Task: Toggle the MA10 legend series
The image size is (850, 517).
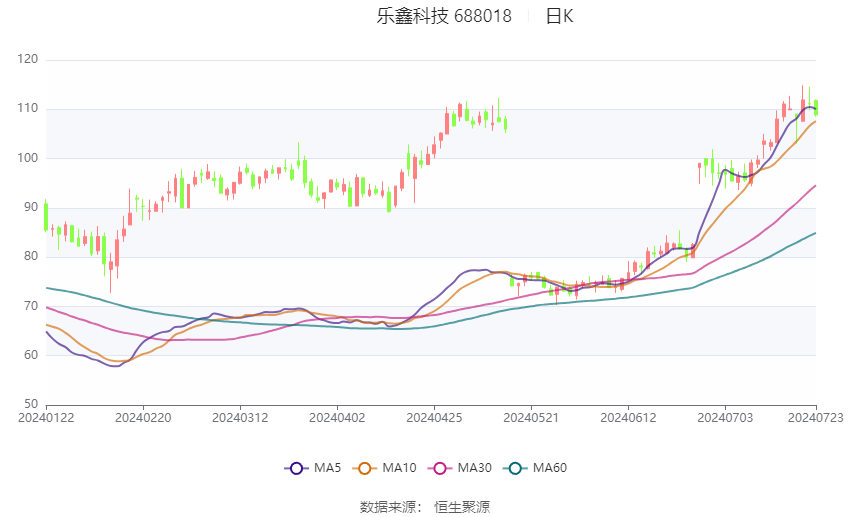Action: point(384,468)
